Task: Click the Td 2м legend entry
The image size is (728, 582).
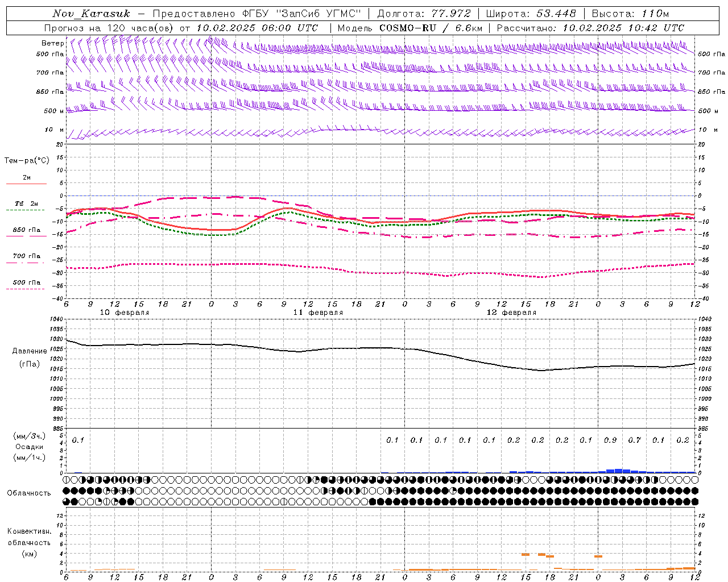Action: (x=26, y=203)
